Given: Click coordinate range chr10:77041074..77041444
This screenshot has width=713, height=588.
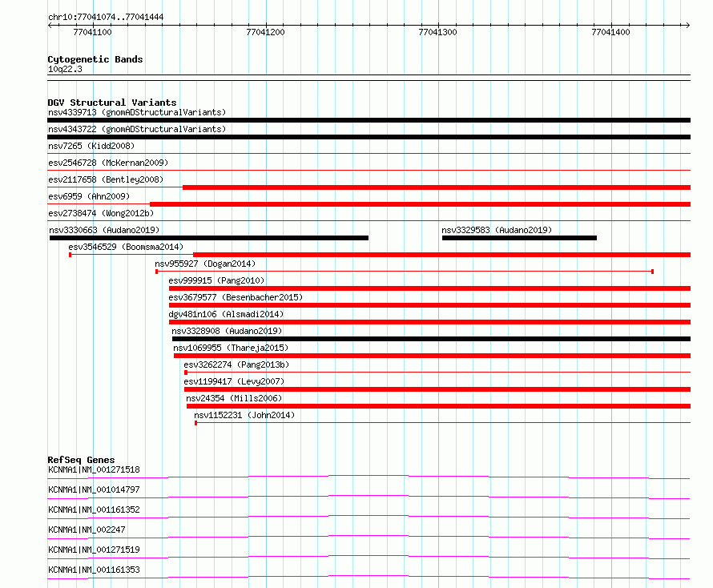Looking at the screenshot, I should tap(106, 18).
